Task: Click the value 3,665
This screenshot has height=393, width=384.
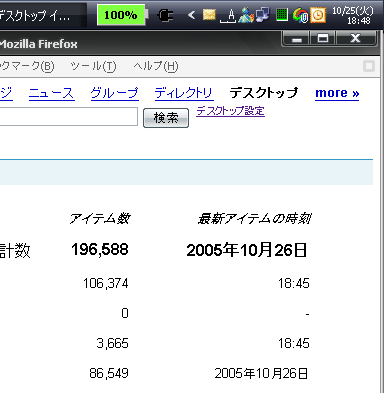Action: pyautogui.click(x=112, y=343)
